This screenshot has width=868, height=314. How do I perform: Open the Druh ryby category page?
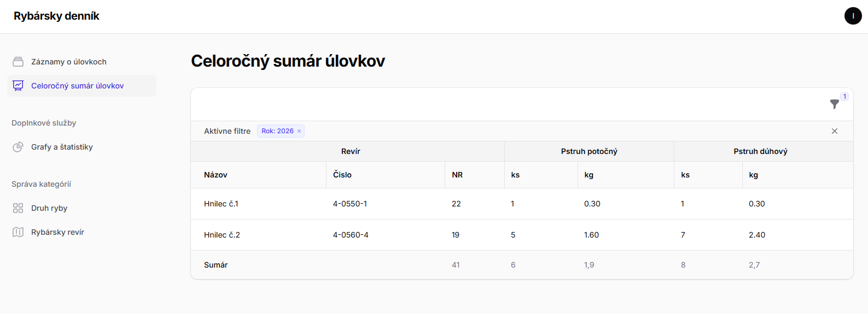[x=82, y=208]
